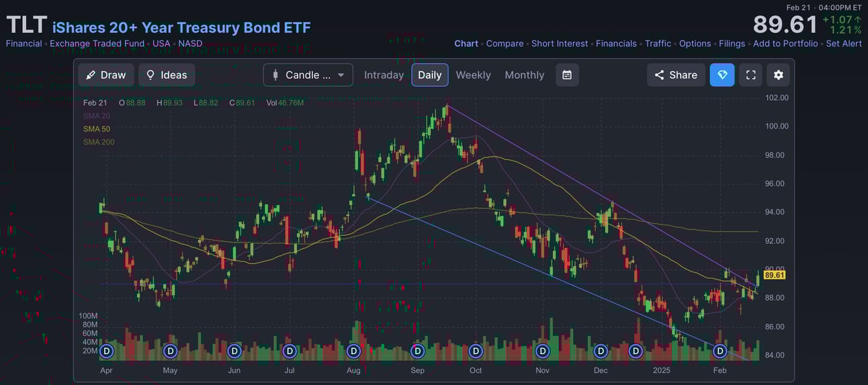Open the Short Interest page
The image size is (868, 385).
(x=560, y=44)
